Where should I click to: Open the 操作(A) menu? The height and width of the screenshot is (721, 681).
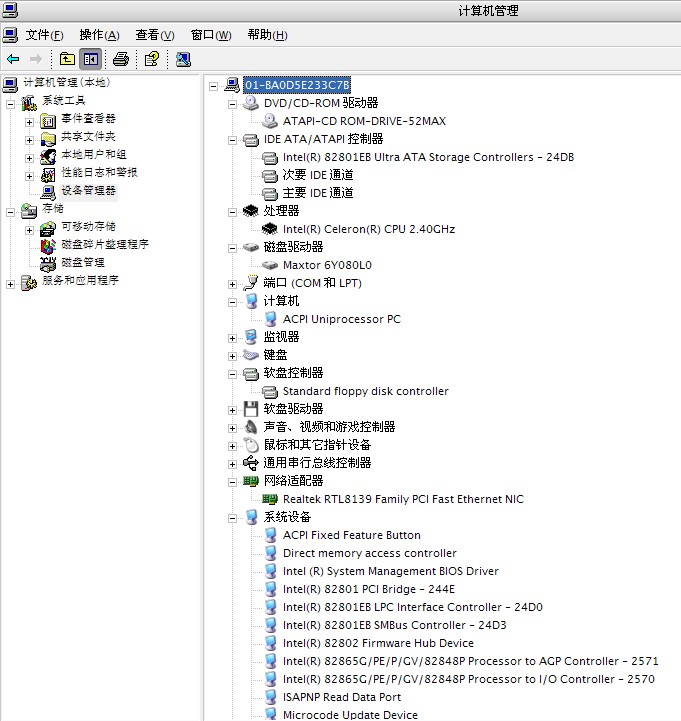pyautogui.click(x=99, y=35)
